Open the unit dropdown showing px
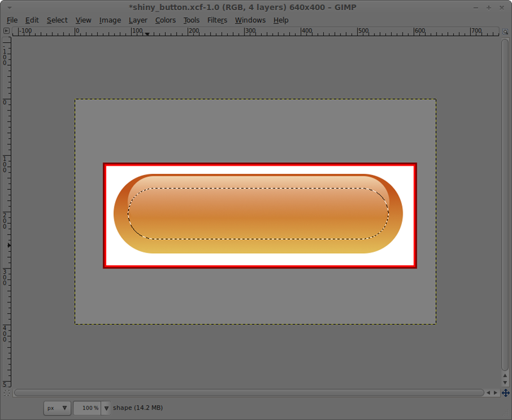 point(56,408)
